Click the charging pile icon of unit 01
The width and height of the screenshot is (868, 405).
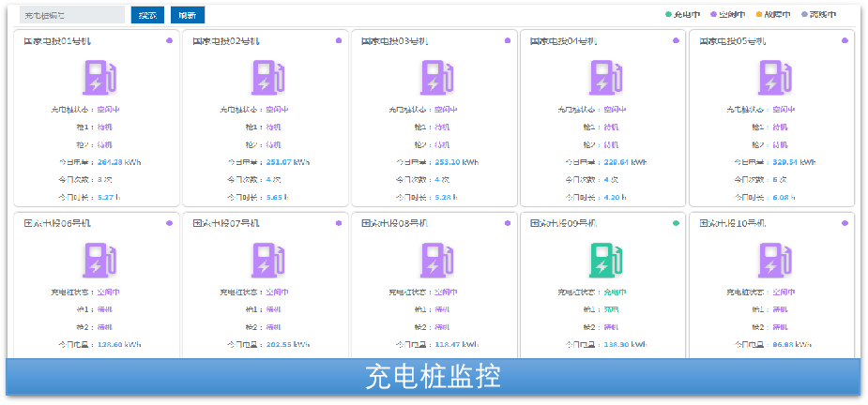pyautogui.click(x=99, y=78)
